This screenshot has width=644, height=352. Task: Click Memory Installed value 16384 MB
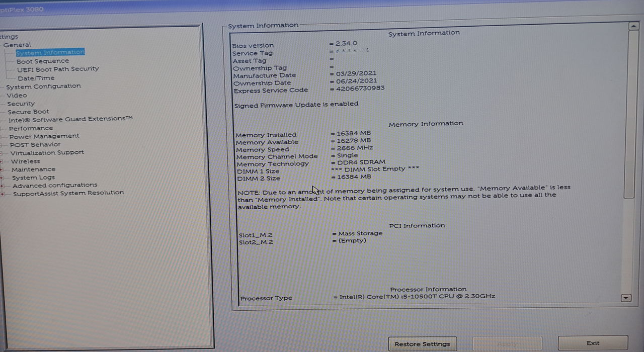point(354,134)
